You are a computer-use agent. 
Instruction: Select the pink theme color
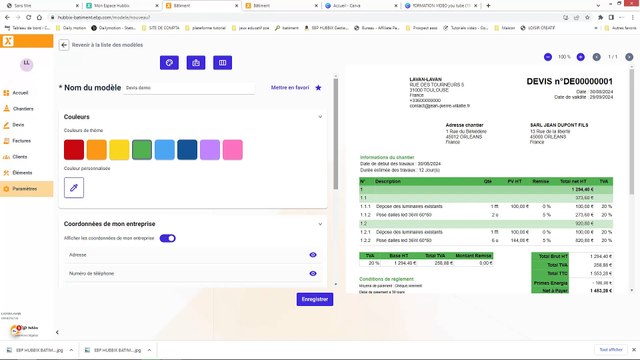point(233,150)
